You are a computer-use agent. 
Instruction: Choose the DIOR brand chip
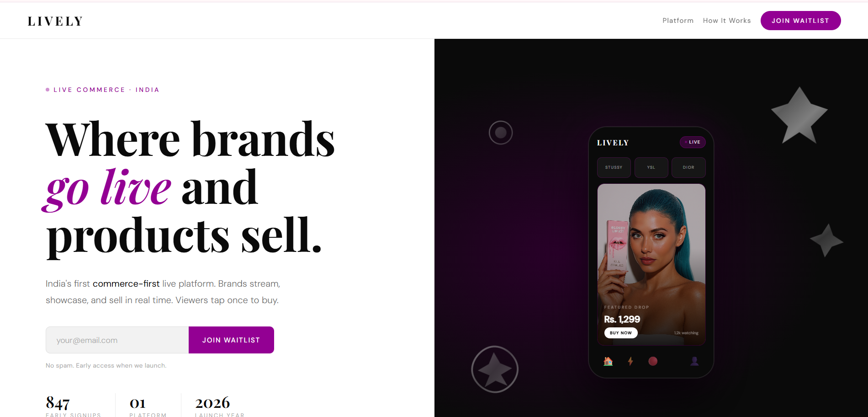coord(688,167)
